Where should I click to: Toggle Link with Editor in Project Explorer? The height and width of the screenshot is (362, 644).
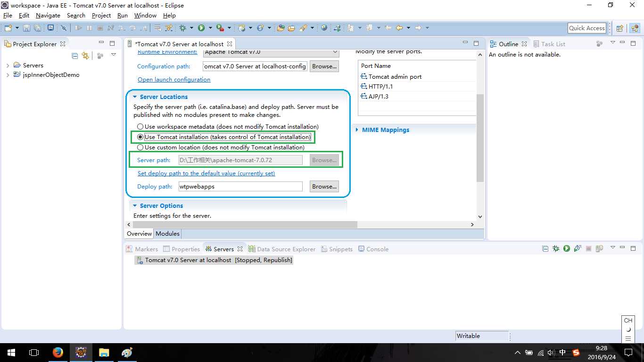pos(85,56)
